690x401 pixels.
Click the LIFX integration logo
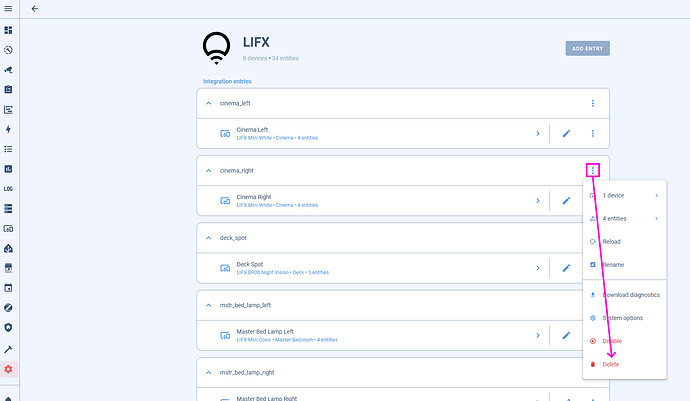[216, 48]
